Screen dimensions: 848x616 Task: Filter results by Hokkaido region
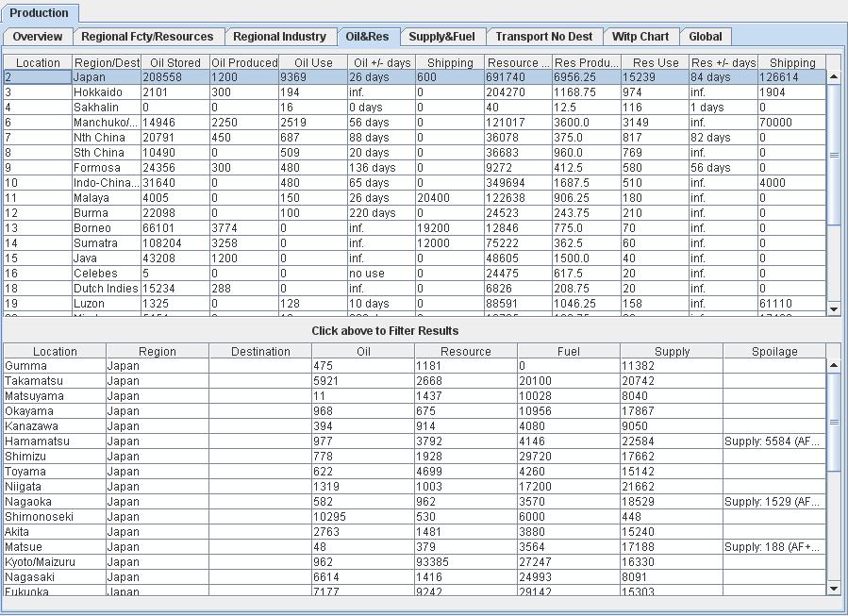click(x=415, y=92)
